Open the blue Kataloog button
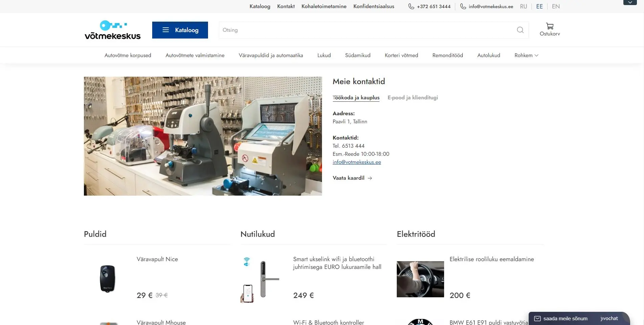644x325 pixels. click(x=180, y=30)
